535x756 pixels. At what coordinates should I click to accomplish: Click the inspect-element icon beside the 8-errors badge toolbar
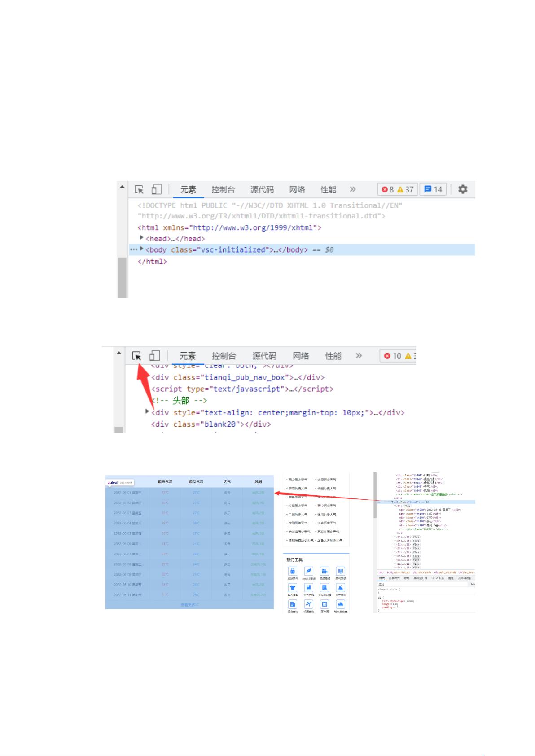pyautogui.click(x=139, y=189)
